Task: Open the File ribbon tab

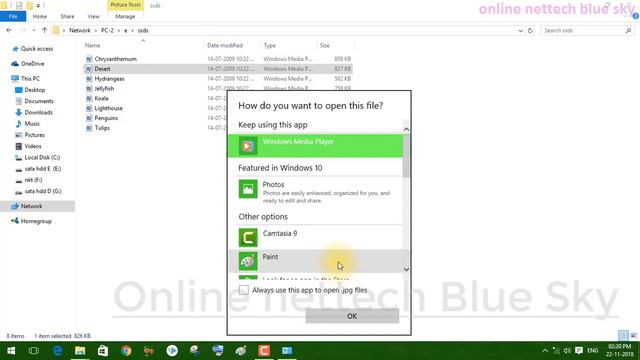Action: point(13,16)
